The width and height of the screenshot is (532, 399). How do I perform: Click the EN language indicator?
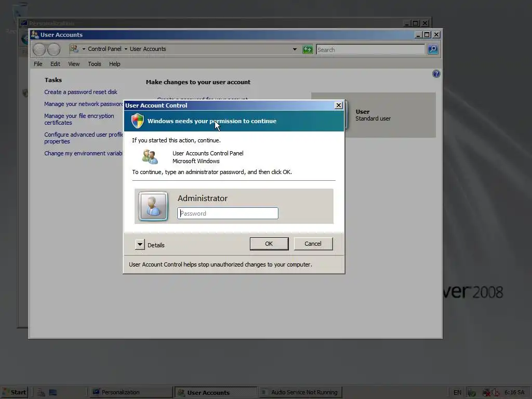pos(457,392)
